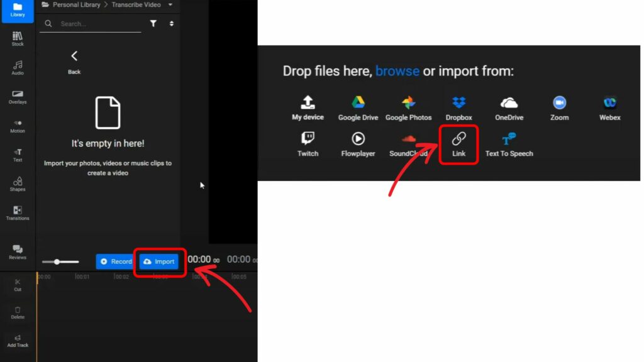Open the filter options in the search bar

point(153,23)
